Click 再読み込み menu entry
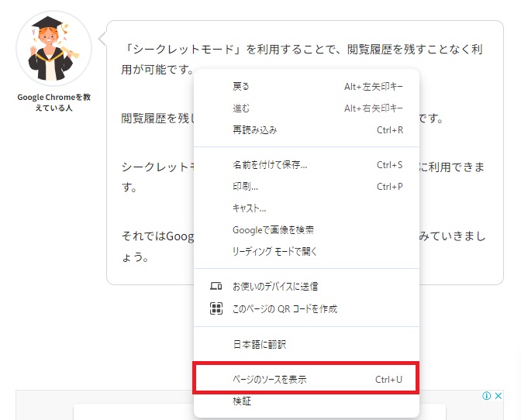Viewport: 521px width, 420px height. click(x=306, y=130)
